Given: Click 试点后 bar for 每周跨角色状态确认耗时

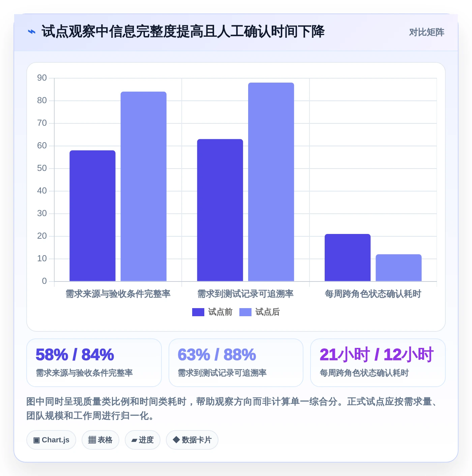Looking at the screenshot, I should (399, 268).
